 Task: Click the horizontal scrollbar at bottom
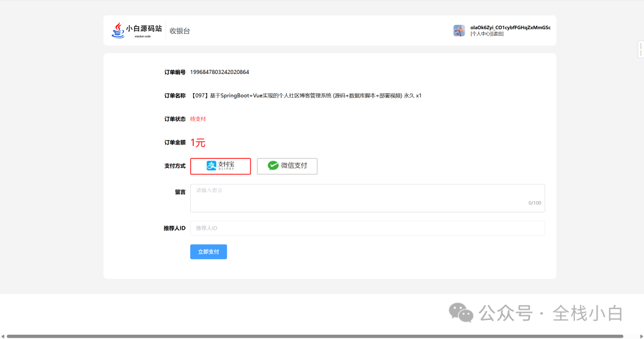click(315, 336)
